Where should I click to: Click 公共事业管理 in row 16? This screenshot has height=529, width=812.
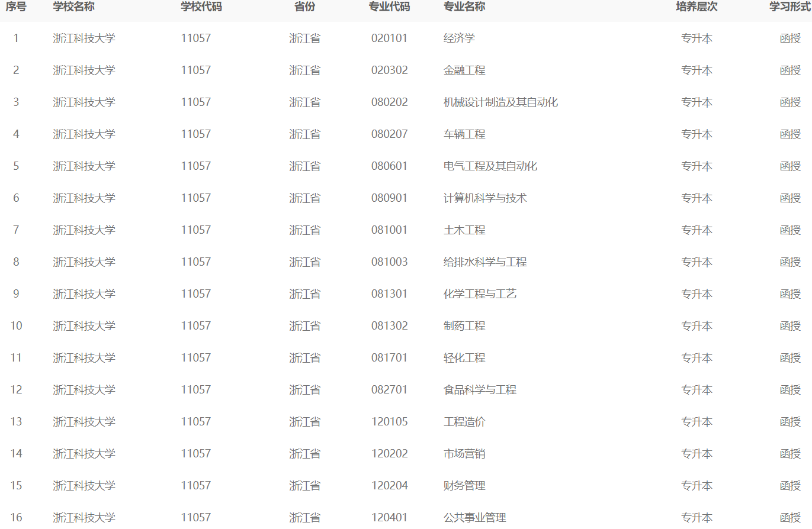coord(475,518)
